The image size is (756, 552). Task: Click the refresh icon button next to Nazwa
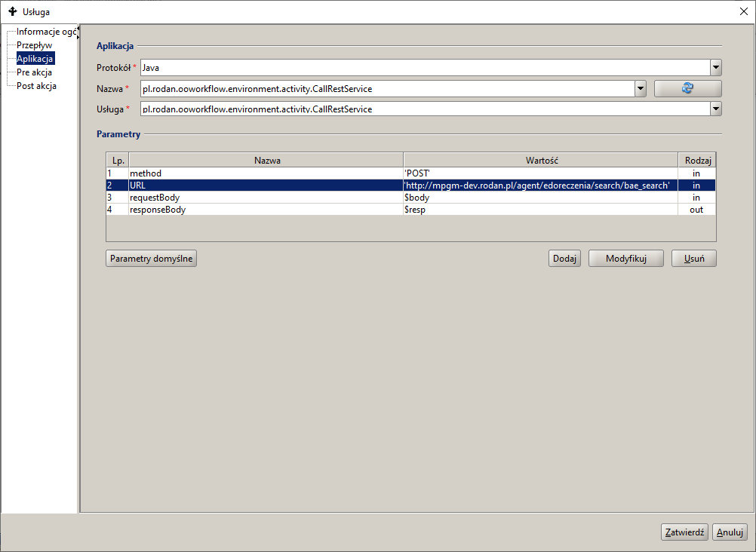[687, 89]
